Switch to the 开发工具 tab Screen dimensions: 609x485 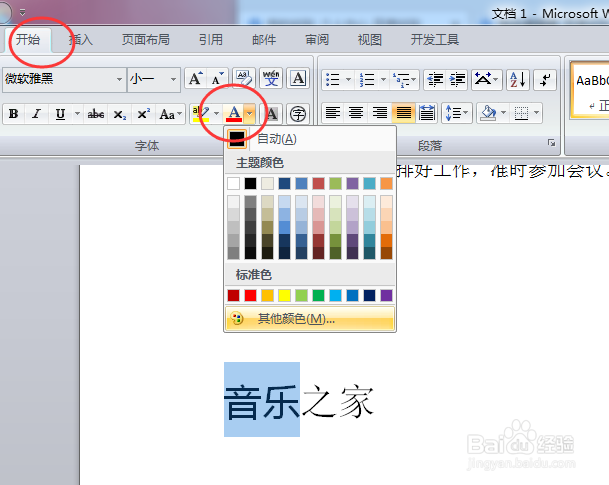coord(435,40)
